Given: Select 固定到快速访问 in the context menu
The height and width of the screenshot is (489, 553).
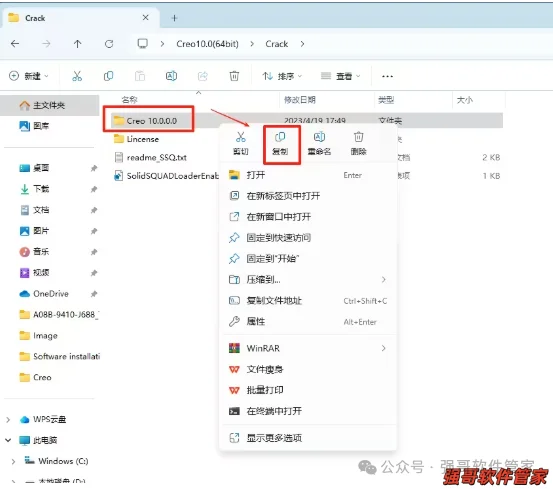Looking at the screenshot, I should click(308, 238).
